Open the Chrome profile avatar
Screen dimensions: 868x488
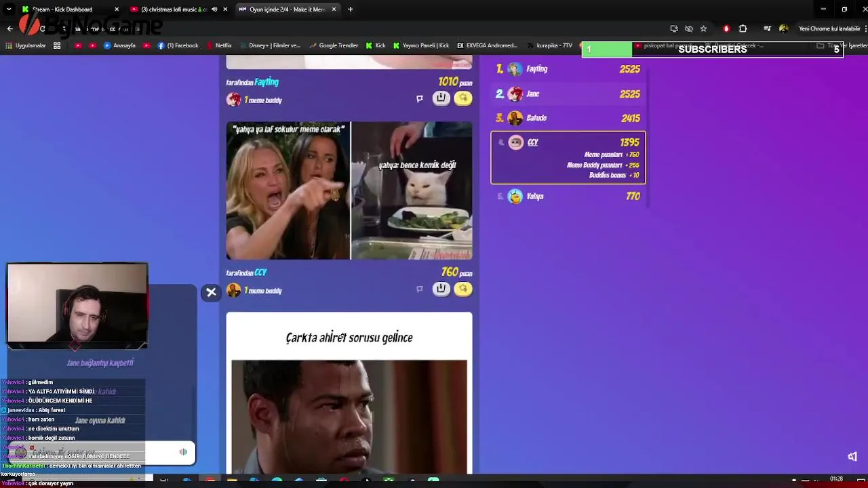pyautogui.click(x=783, y=28)
